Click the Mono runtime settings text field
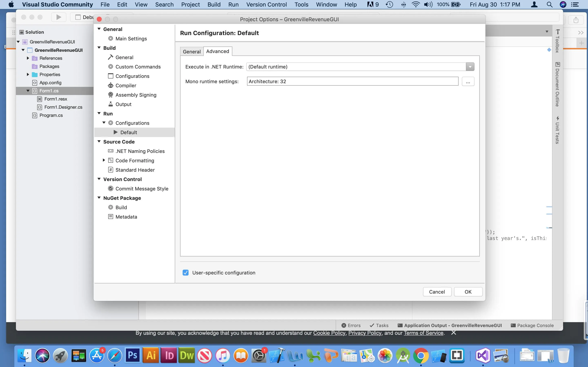Image resolution: width=588 pixels, height=367 pixels. (352, 81)
